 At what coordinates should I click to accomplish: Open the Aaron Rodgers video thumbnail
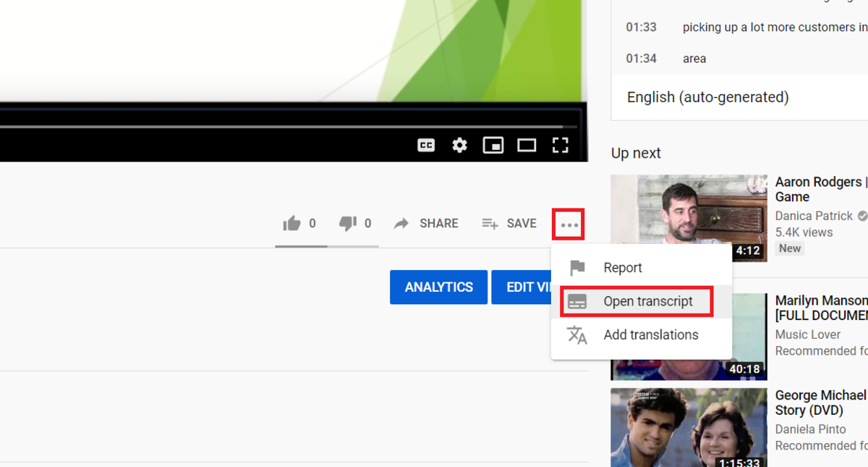point(689,217)
